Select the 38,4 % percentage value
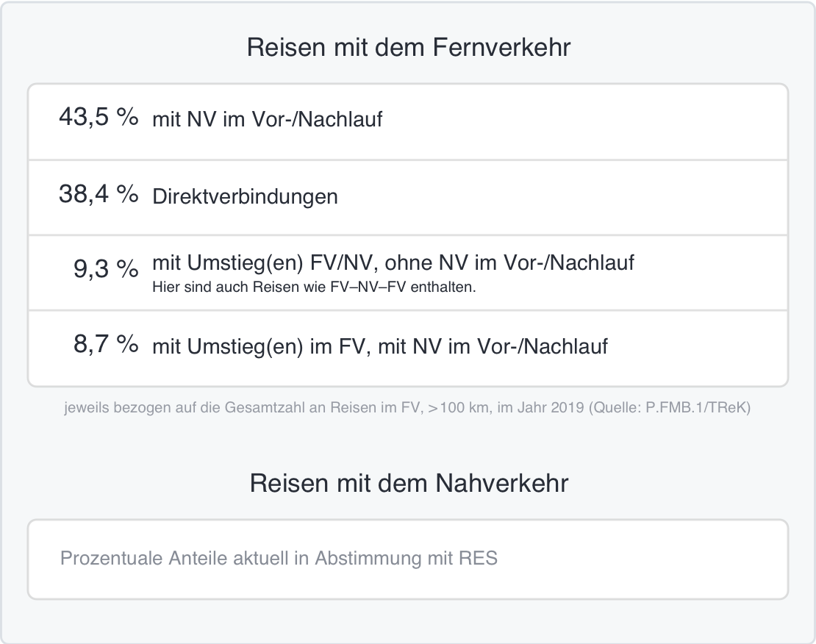The width and height of the screenshot is (816, 644). tap(99, 195)
